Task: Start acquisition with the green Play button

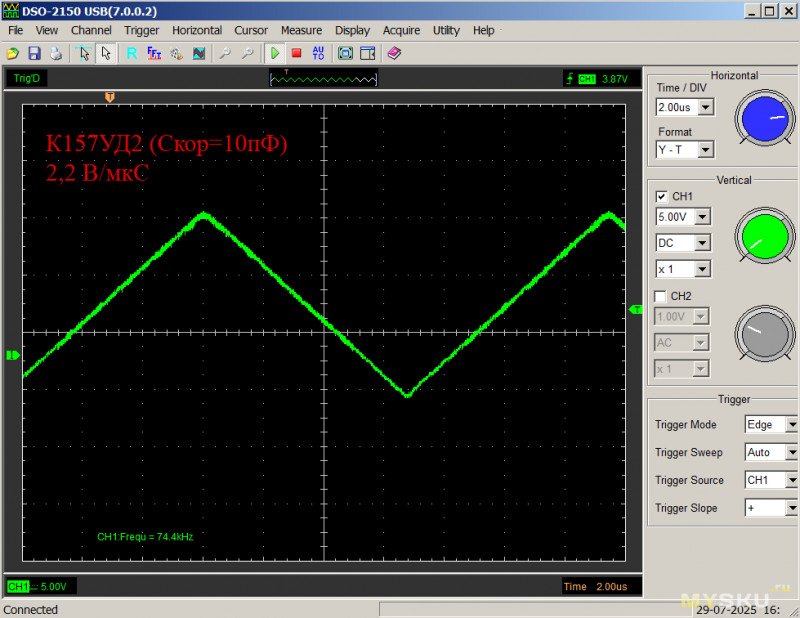Action: click(x=274, y=53)
